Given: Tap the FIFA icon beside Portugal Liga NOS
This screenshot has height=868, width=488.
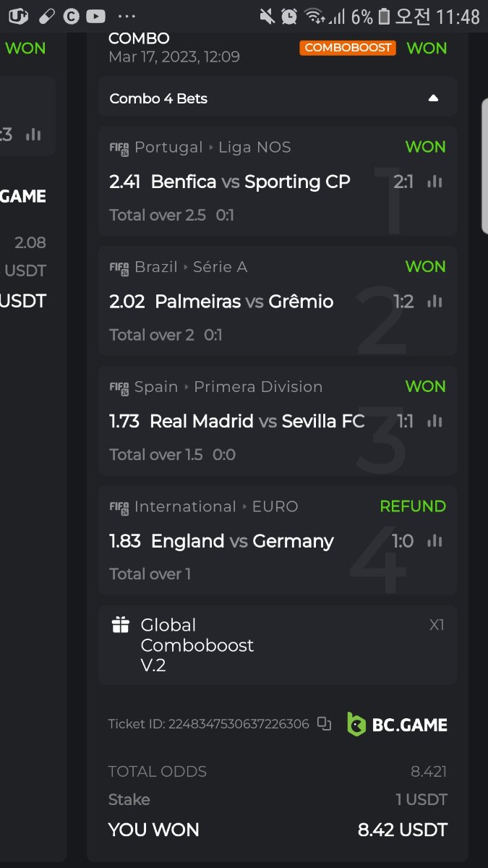Looking at the screenshot, I should click(119, 148).
